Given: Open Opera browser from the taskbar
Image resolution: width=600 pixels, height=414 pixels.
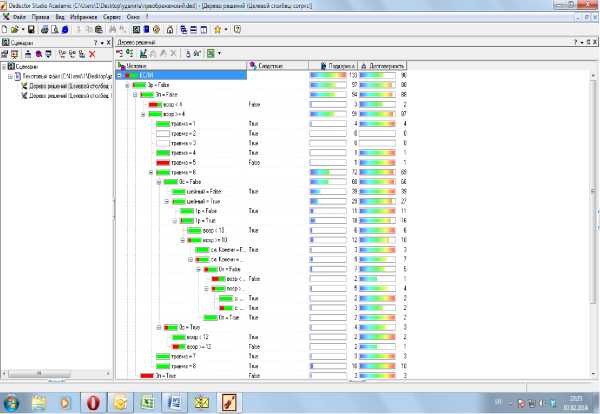Looking at the screenshot, I should (92, 400).
